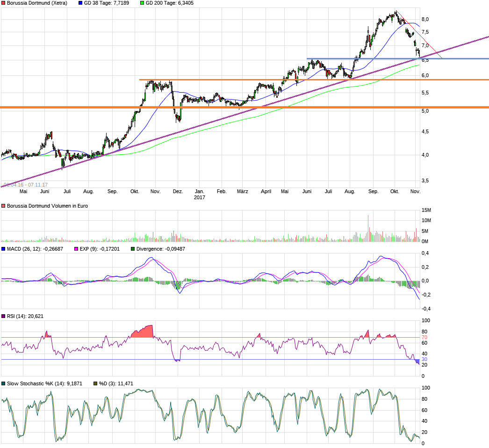Click the 'Borussia Dortmund Volumen in Euro' label
This screenshot has height=448, width=489.
(47, 206)
